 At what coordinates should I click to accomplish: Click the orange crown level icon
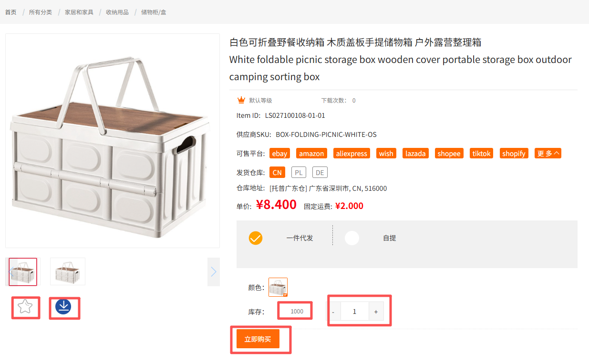point(241,100)
